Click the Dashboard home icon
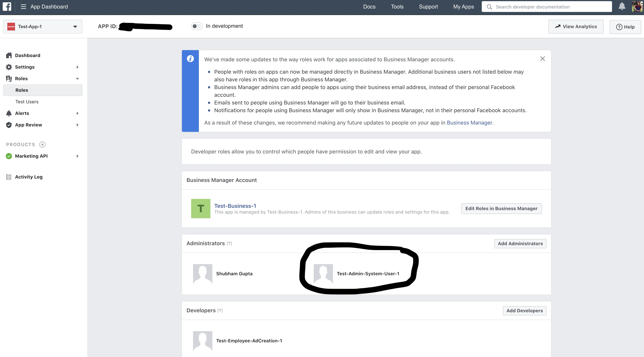644x357 pixels. 9,55
